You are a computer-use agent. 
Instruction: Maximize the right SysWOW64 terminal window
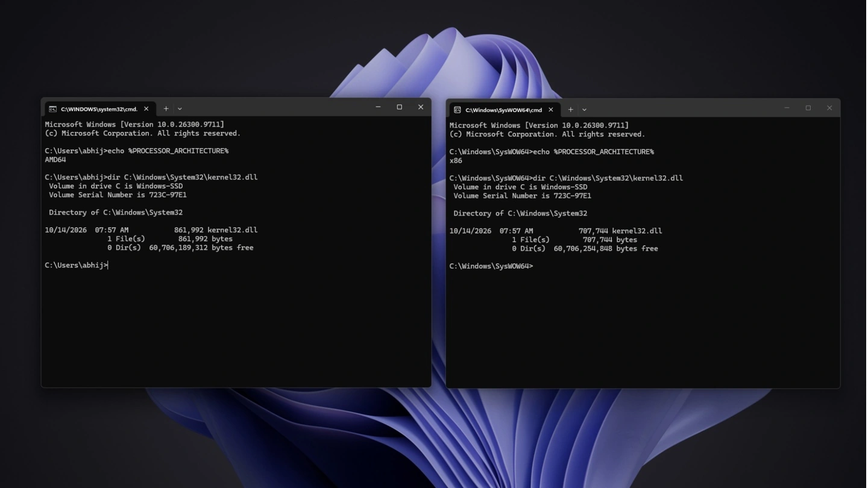coord(808,108)
